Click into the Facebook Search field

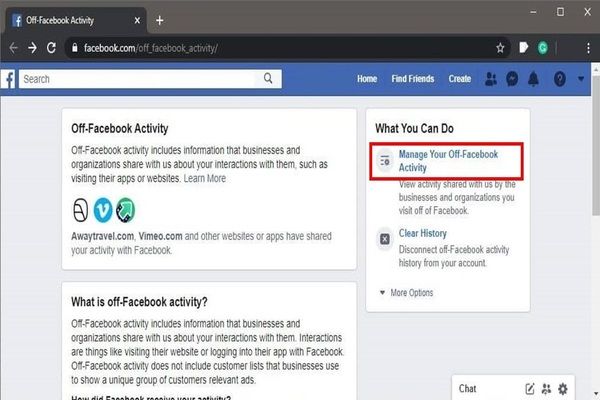(140, 78)
